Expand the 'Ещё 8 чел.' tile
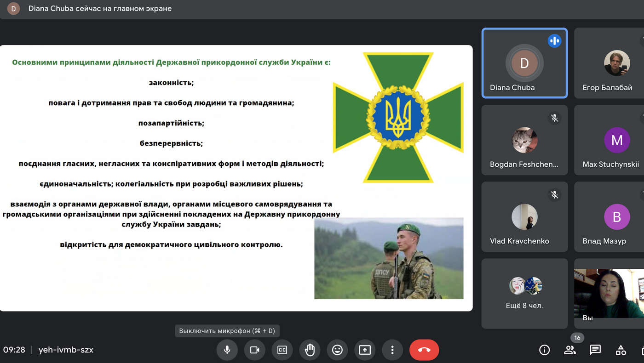The image size is (644, 363). [524, 293]
